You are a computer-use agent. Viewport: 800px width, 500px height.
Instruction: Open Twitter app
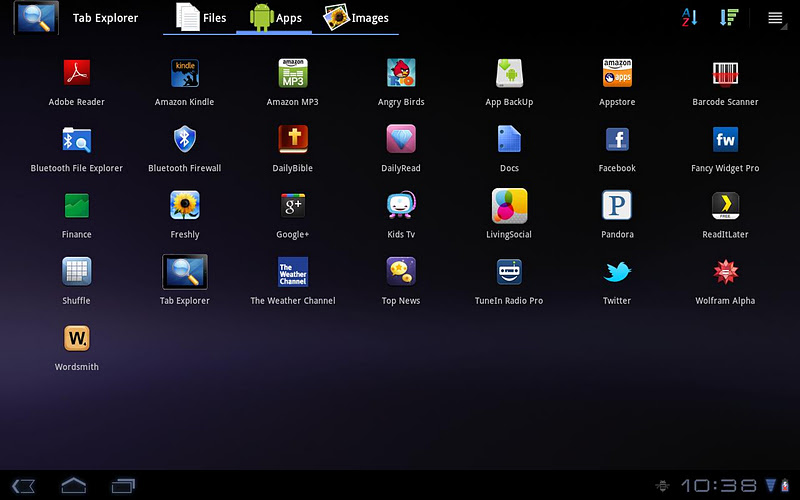click(x=617, y=271)
